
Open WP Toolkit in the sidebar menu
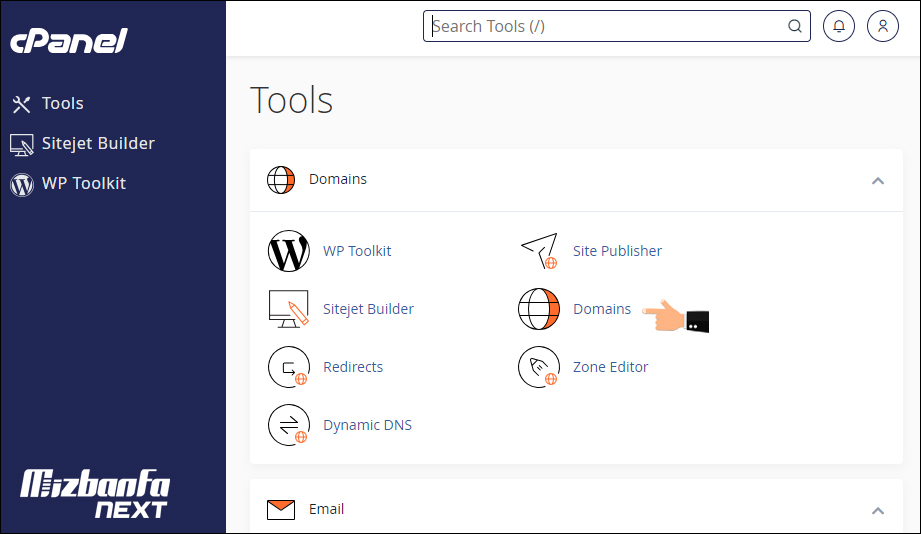(84, 183)
